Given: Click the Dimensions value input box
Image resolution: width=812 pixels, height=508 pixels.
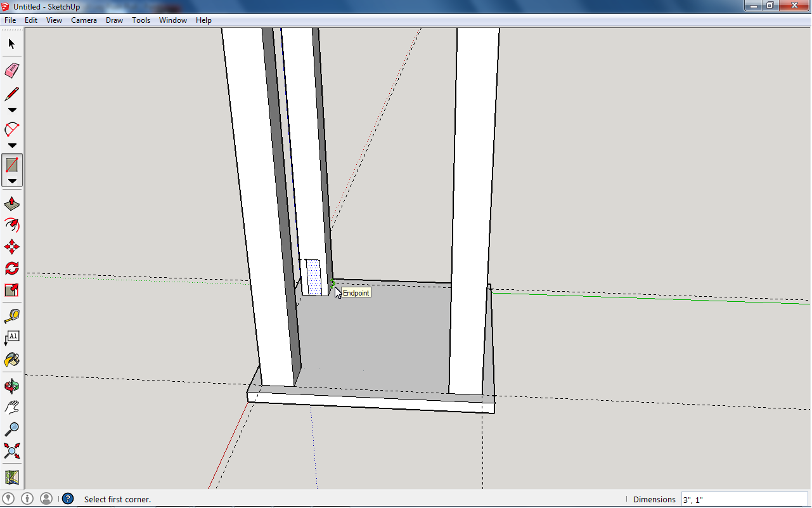Looking at the screenshot, I should coord(745,500).
